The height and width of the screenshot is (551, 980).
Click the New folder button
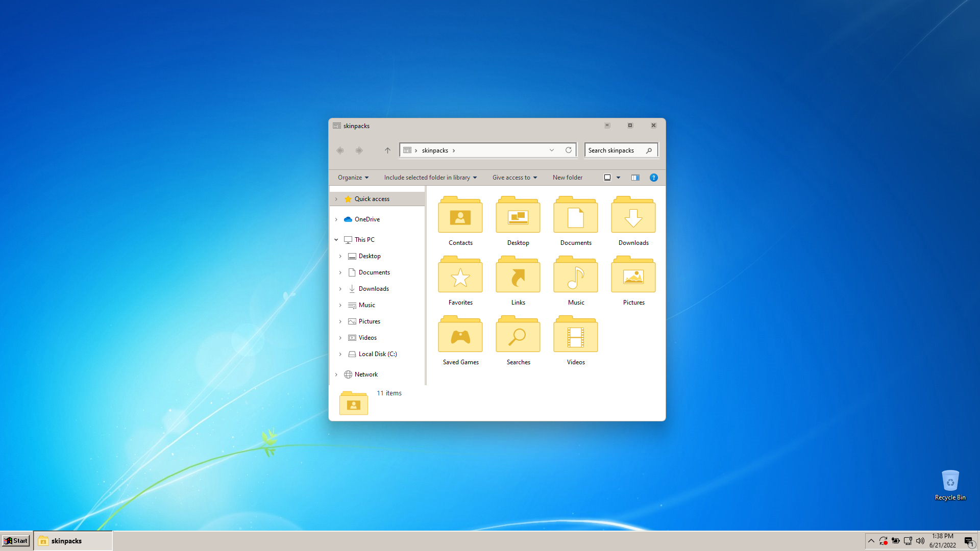pyautogui.click(x=567, y=178)
